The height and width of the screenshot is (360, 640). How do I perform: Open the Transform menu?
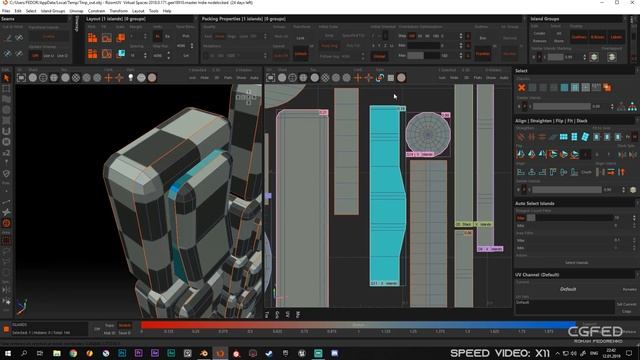pyautogui.click(x=118, y=11)
